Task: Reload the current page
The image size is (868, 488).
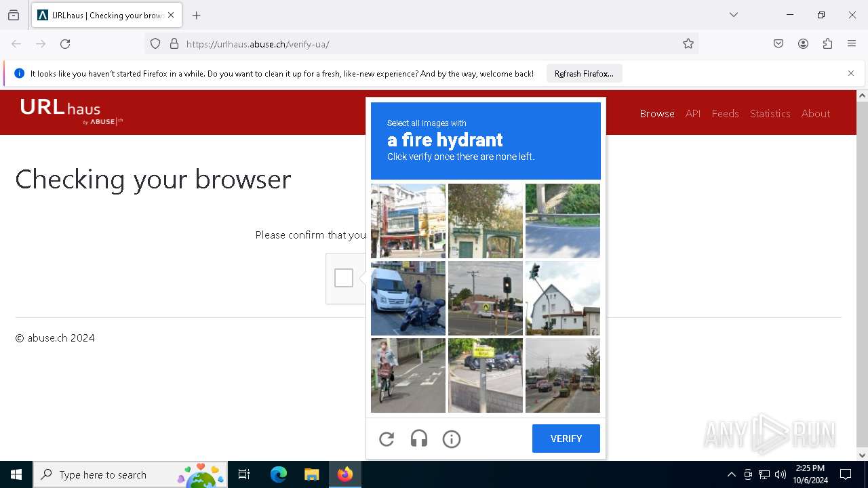Action: (x=65, y=44)
